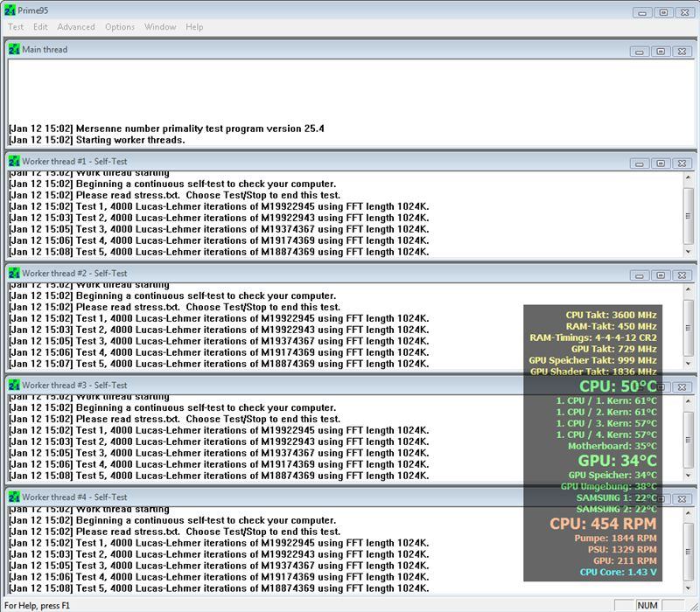The height and width of the screenshot is (612, 700).
Task: Click the Worker thread #3 - Self-Test title
Action: pyautogui.click(x=74, y=385)
